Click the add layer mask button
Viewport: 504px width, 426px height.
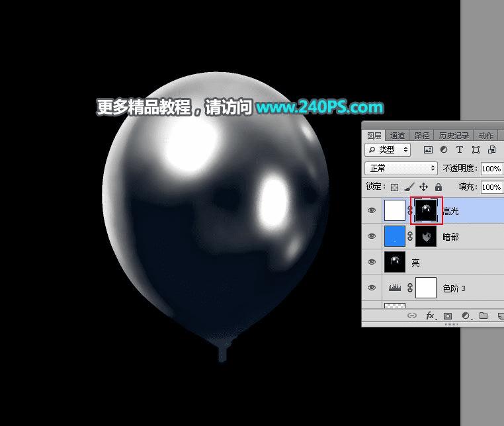(447, 316)
